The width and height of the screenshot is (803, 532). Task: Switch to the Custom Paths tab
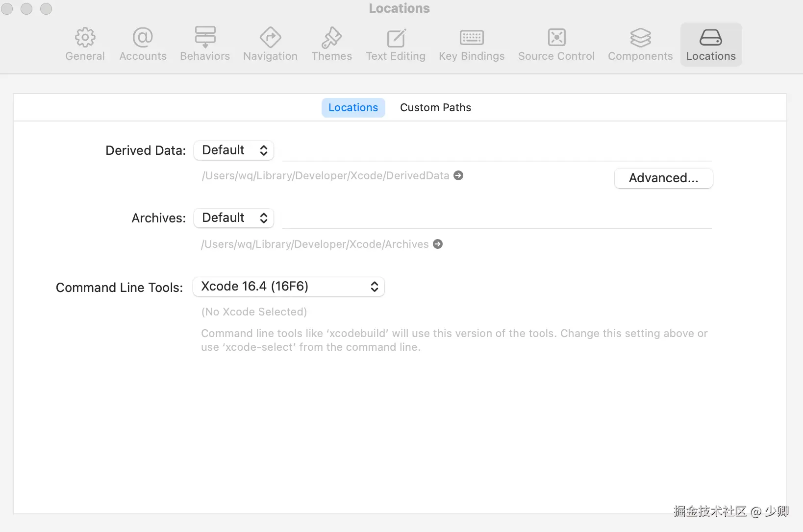coord(435,108)
